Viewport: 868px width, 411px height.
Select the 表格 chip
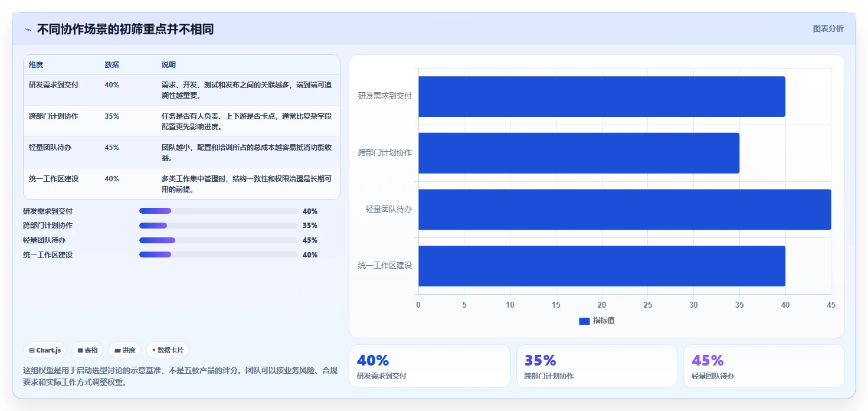[88, 350]
